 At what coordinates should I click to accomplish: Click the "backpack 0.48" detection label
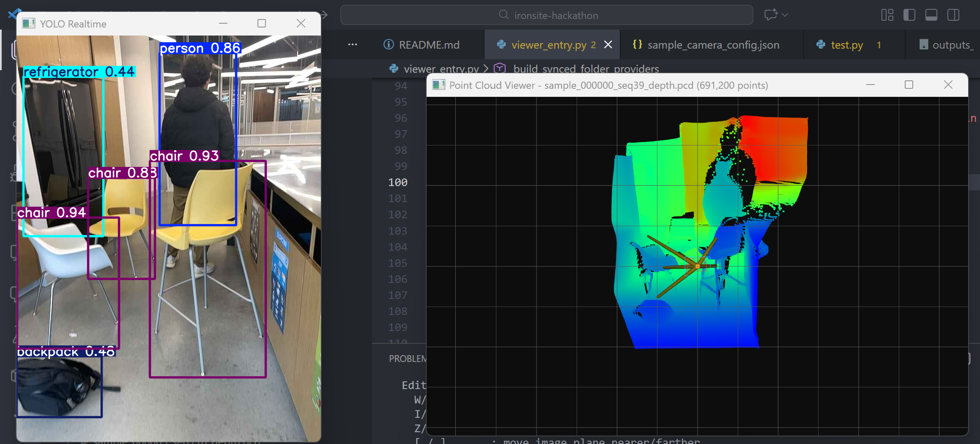pos(66,352)
